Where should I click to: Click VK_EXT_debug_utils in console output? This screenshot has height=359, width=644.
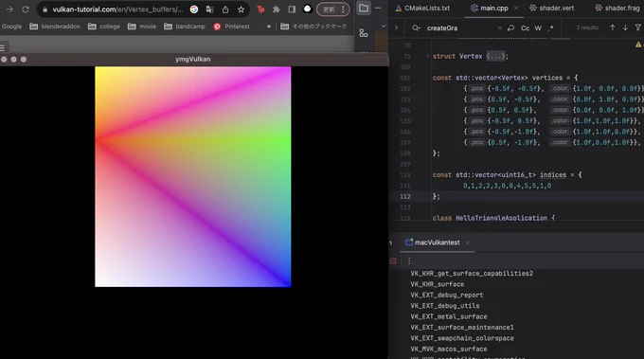[x=445, y=306]
